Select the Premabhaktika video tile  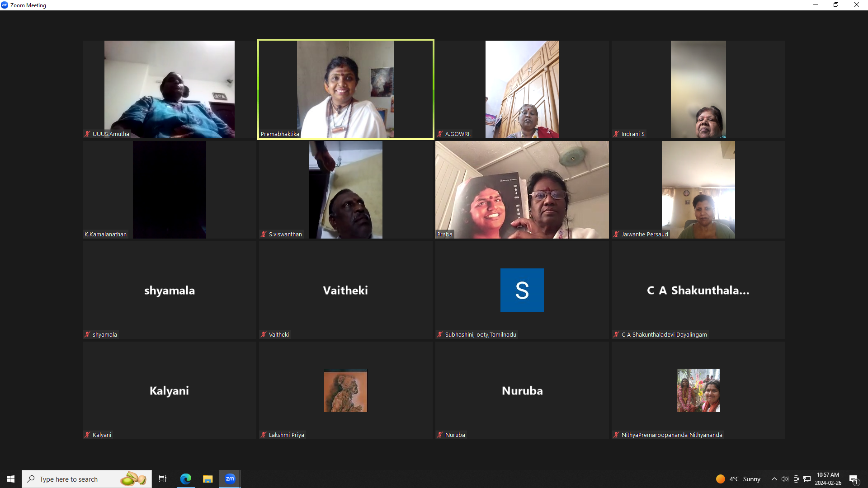click(x=345, y=89)
